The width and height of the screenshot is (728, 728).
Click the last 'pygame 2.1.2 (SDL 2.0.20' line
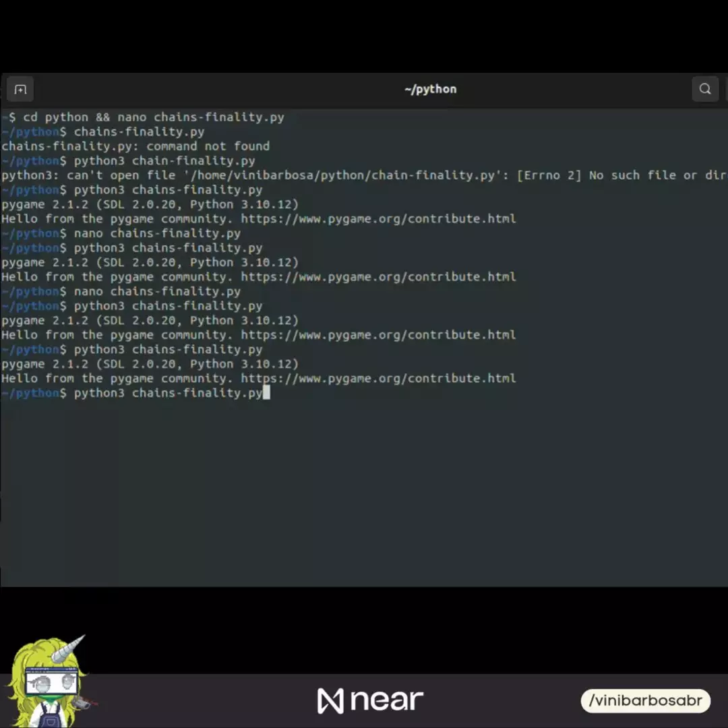150,364
